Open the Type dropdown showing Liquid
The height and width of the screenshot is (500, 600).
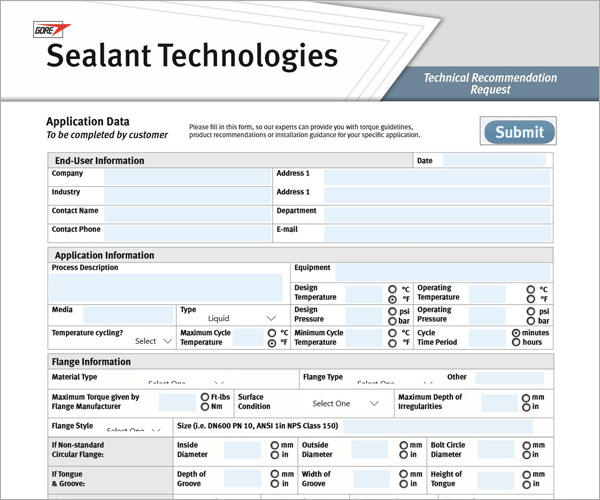tap(241, 318)
